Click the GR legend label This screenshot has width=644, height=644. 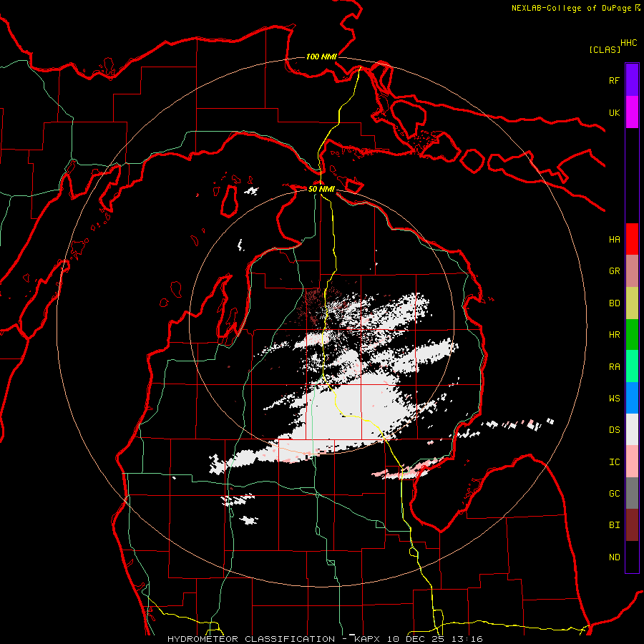614,271
